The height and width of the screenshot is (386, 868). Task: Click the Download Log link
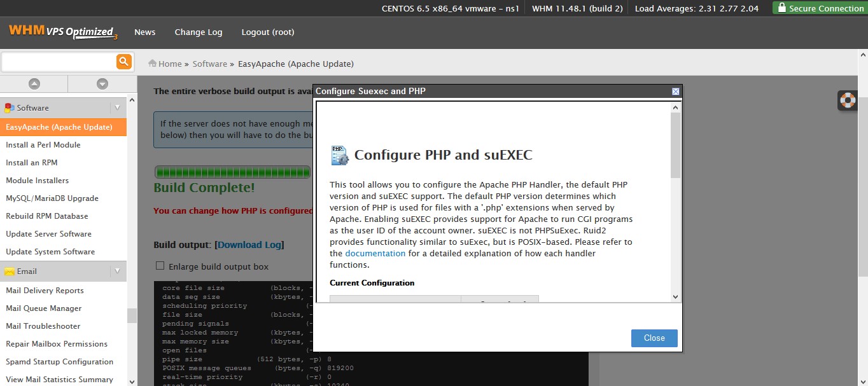(x=249, y=245)
